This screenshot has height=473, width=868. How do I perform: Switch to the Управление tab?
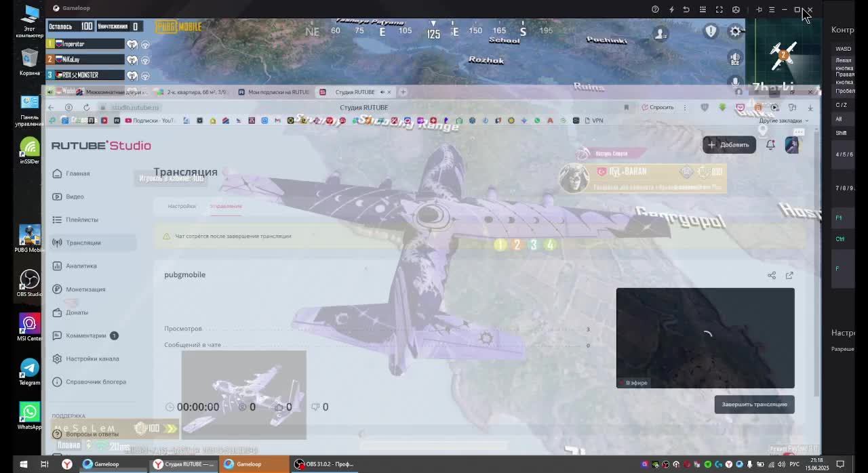pyautogui.click(x=226, y=206)
